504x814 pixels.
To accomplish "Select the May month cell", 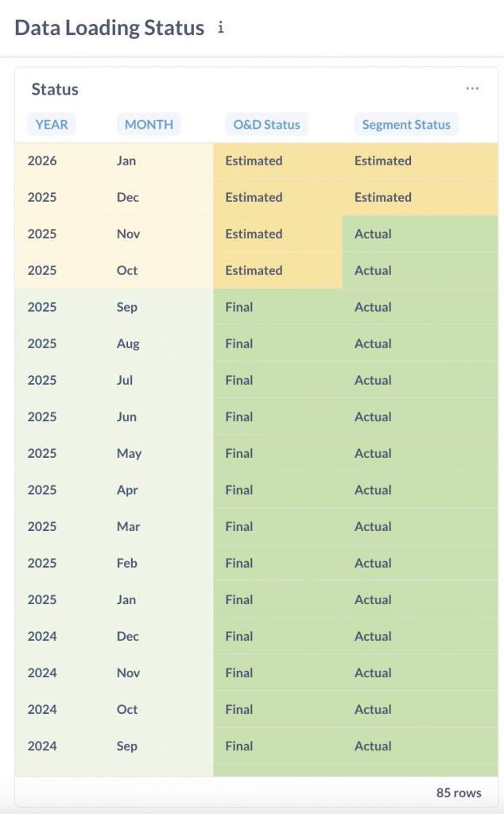I will pos(129,453).
